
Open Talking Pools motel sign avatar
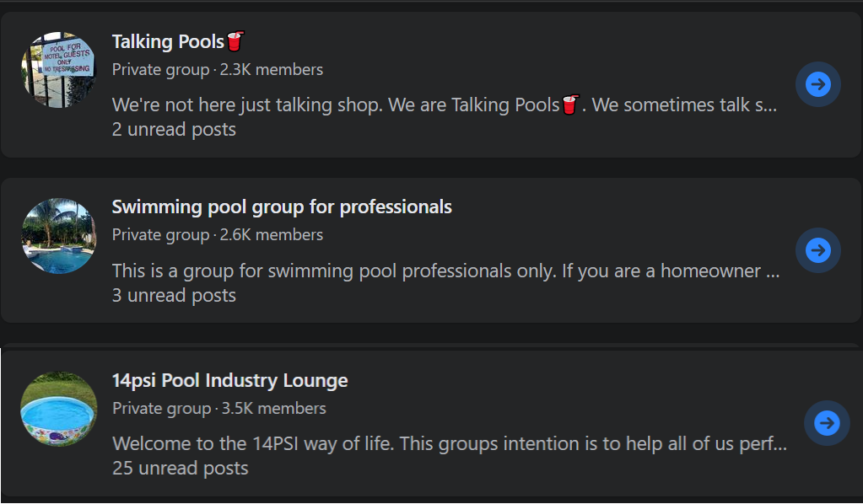click(59, 70)
